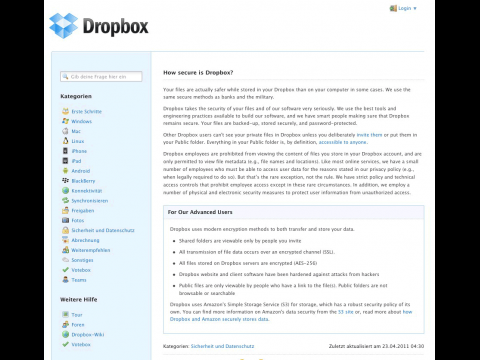
Task: Open the Linux category link
Action: click(78, 141)
